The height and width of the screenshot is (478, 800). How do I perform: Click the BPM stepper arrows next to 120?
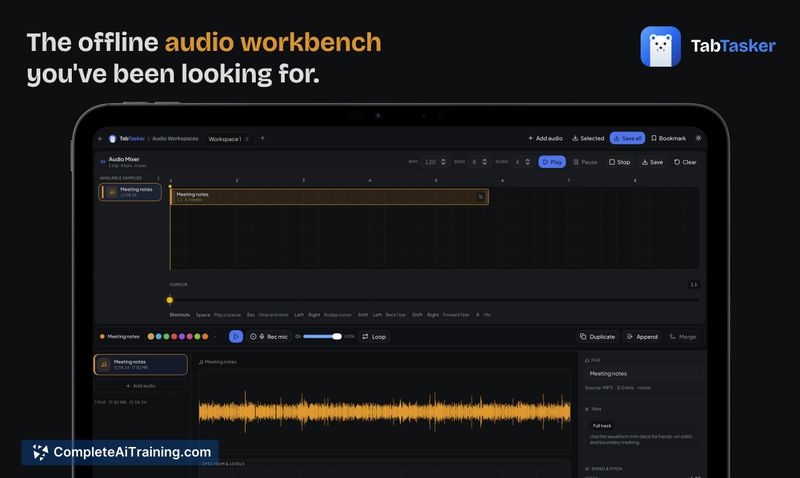443,162
